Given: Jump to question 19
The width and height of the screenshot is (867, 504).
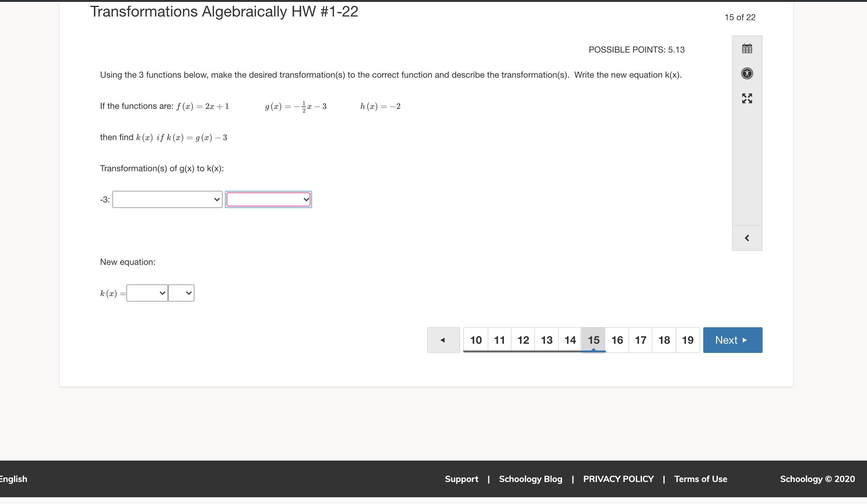Looking at the screenshot, I should click(x=688, y=340).
